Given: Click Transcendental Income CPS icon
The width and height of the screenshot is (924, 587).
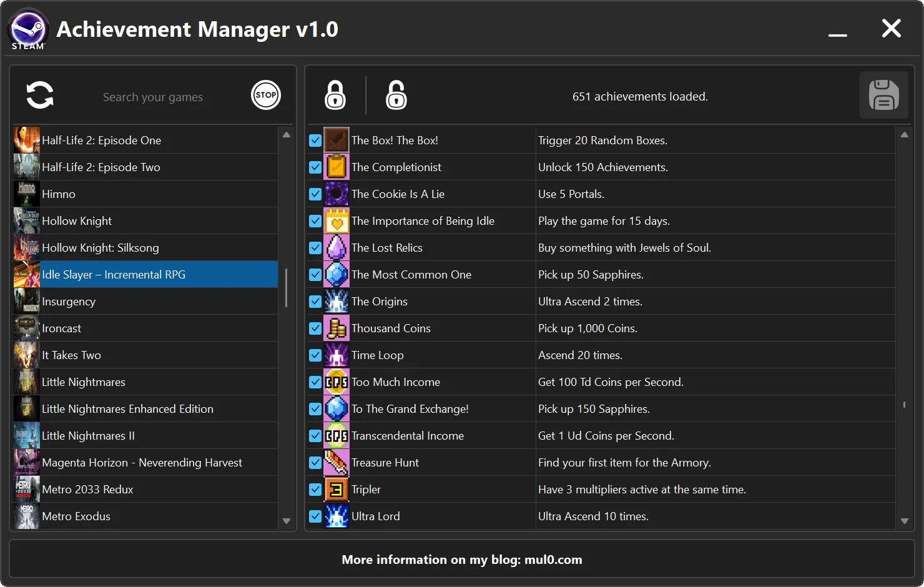Looking at the screenshot, I should point(337,436).
